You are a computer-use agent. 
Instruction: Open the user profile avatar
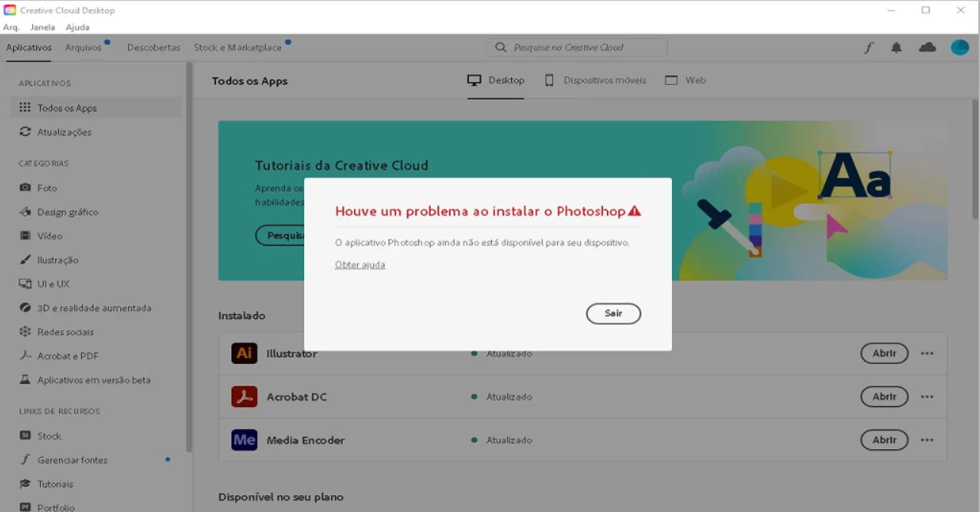pyautogui.click(x=960, y=48)
